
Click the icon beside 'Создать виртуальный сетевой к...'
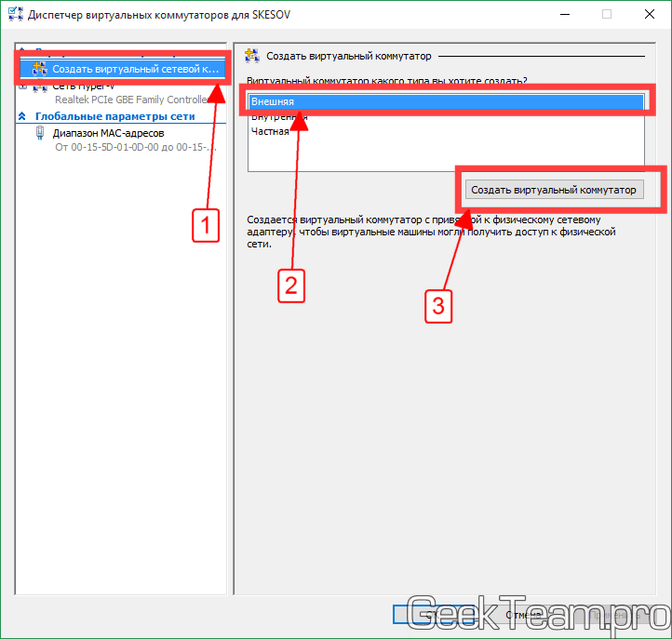[x=39, y=68]
